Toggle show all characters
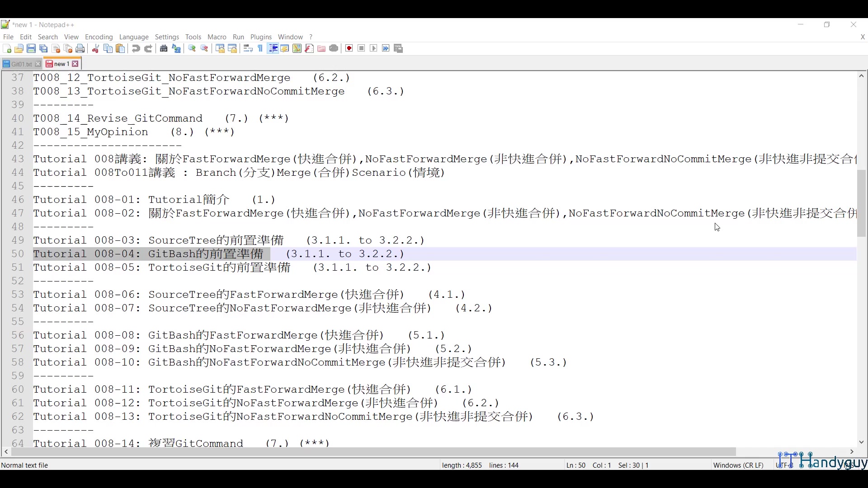Image resolution: width=868 pixels, height=488 pixels. 260,48
